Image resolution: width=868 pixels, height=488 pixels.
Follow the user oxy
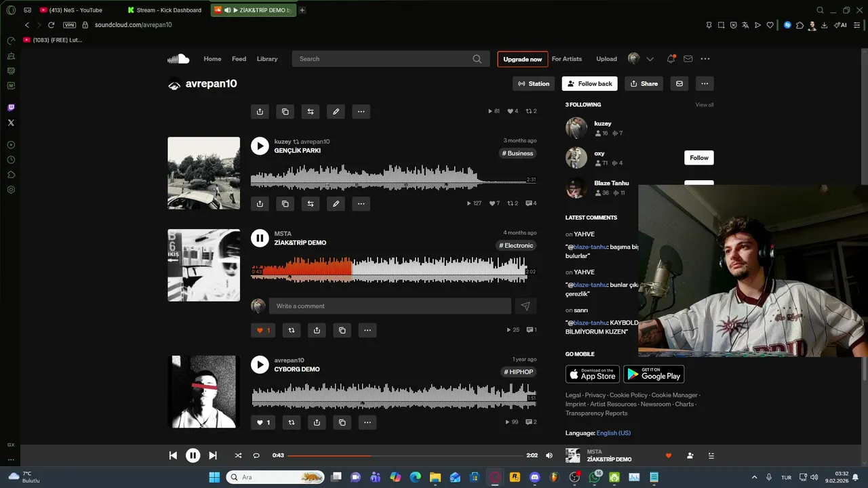(699, 158)
